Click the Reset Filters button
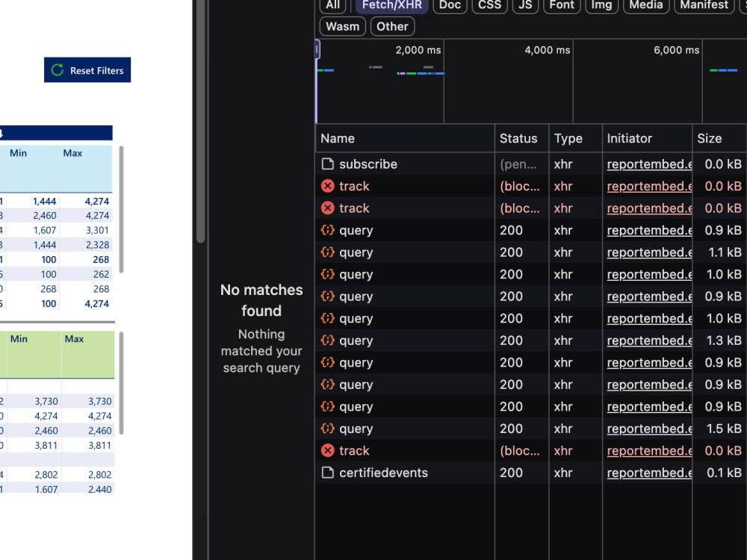This screenshot has width=747, height=560. click(87, 70)
